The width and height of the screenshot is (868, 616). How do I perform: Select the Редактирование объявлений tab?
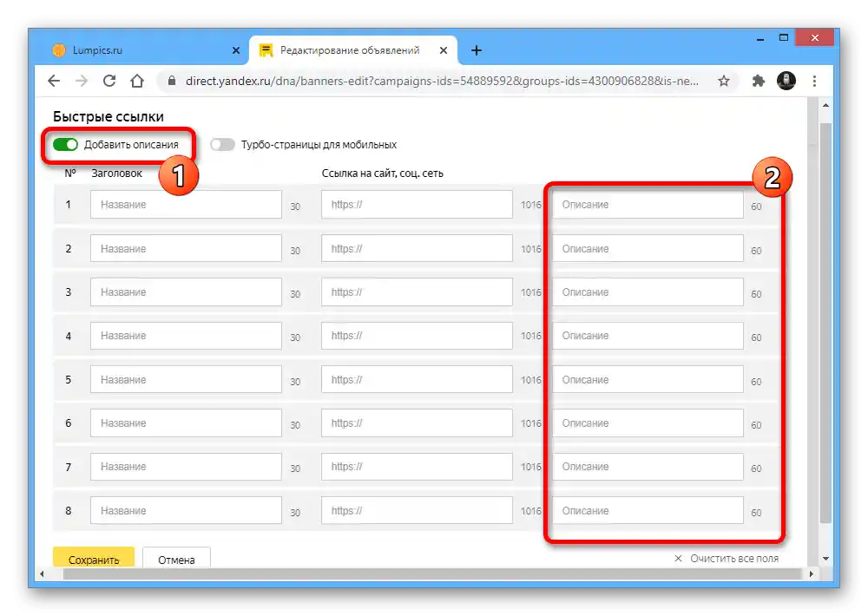click(353, 50)
